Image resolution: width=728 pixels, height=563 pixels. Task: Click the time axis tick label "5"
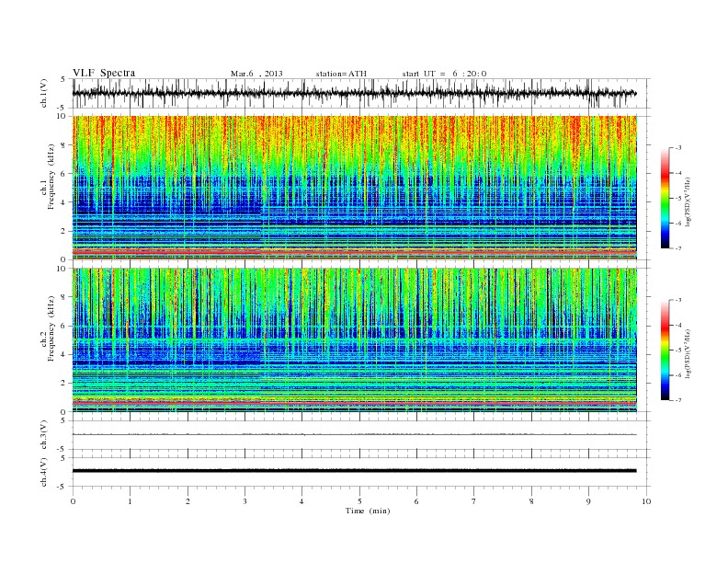pyautogui.click(x=359, y=501)
